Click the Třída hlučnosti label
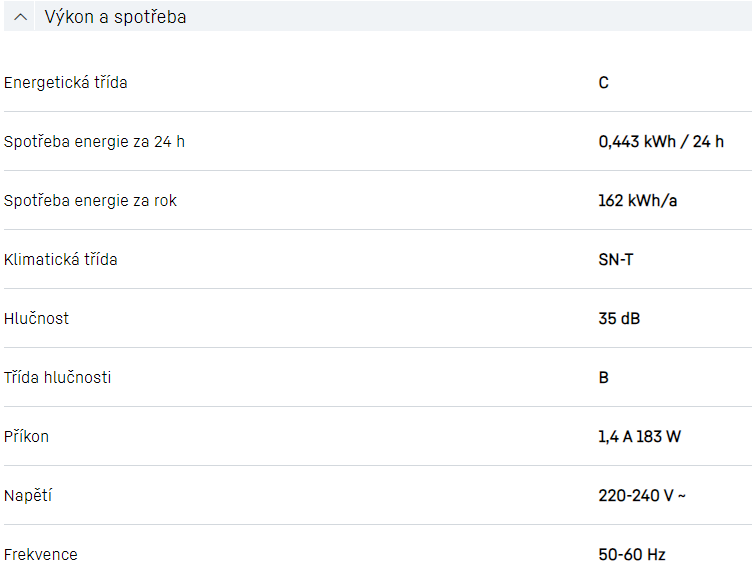 tap(57, 377)
